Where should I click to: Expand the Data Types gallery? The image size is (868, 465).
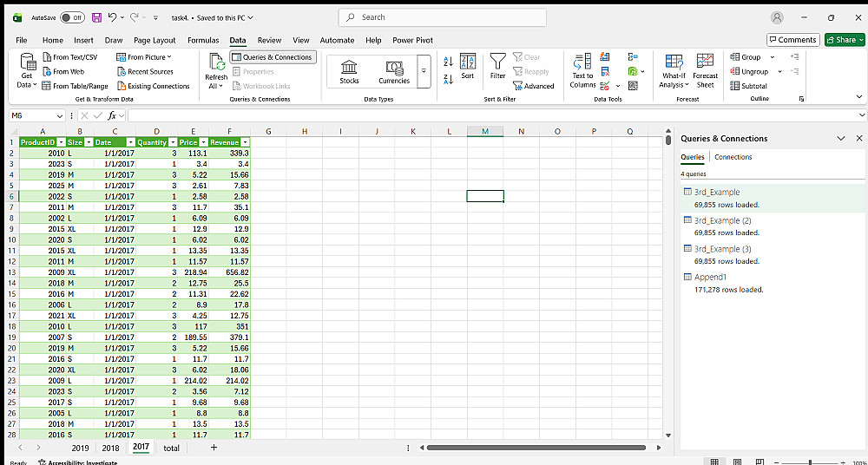click(424, 71)
